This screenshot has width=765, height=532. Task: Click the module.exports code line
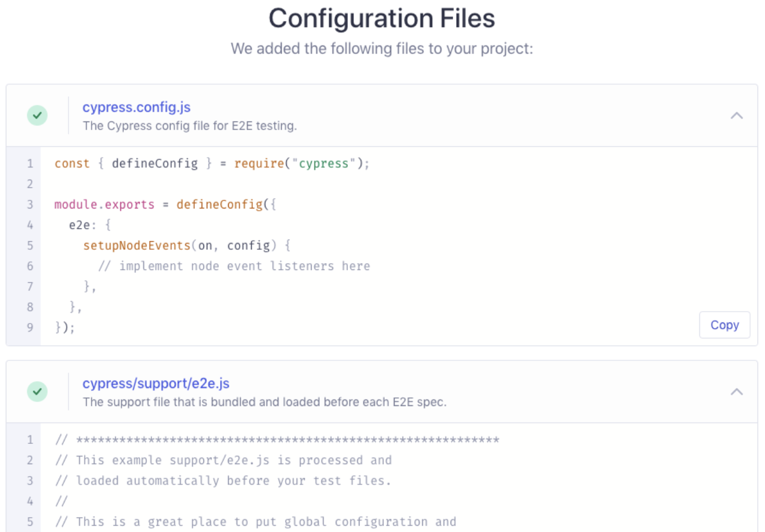[x=165, y=204]
